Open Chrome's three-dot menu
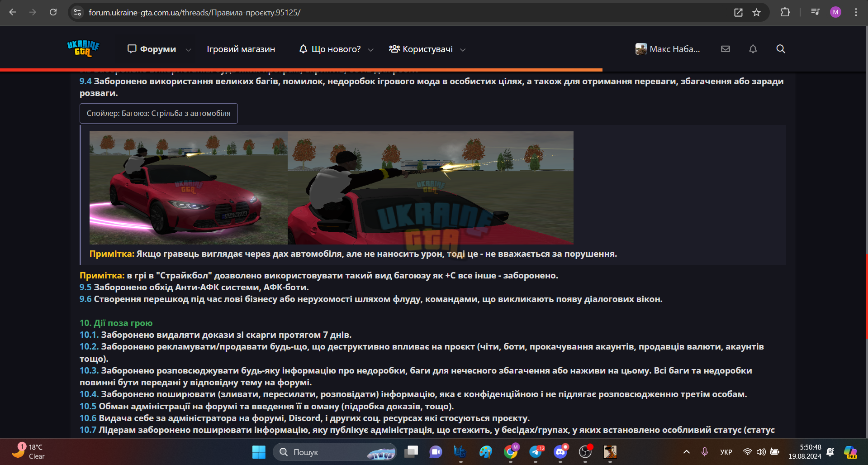Screen dimensions: 868x465 pyautogui.click(x=856, y=12)
